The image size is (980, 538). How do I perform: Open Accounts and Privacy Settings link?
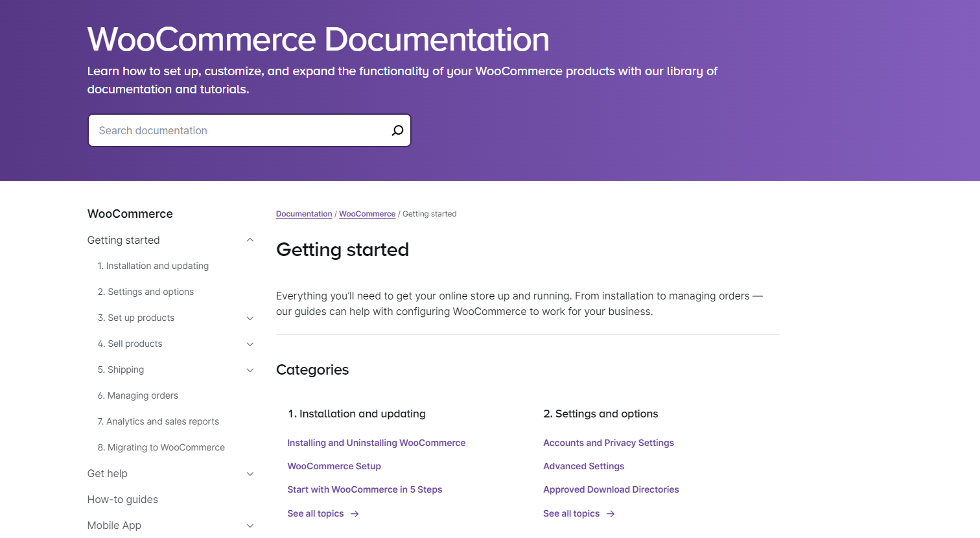click(609, 443)
